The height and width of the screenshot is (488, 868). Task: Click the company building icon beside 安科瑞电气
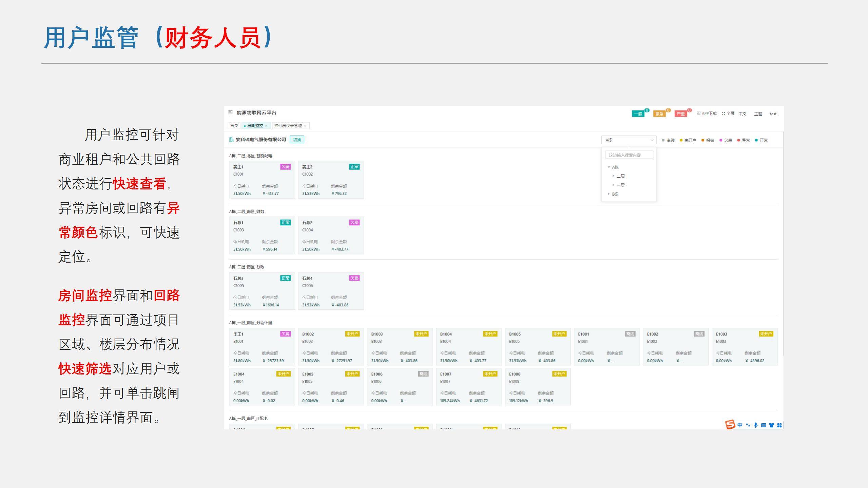tap(231, 140)
